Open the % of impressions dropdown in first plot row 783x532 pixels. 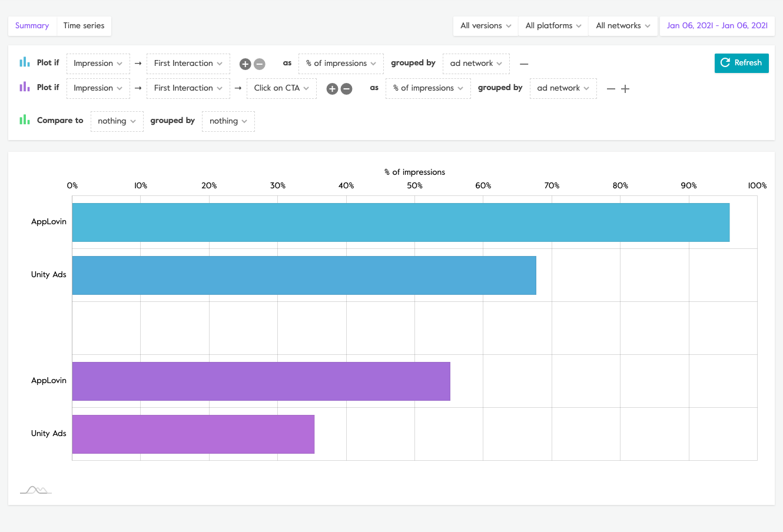coord(341,64)
